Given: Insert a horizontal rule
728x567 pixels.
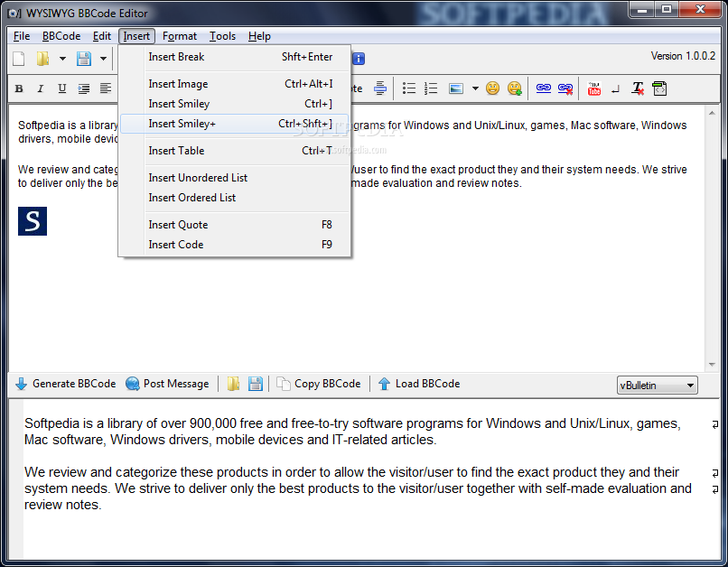Looking at the screenshot, I should pyautogui.click(x=379, y=88).
